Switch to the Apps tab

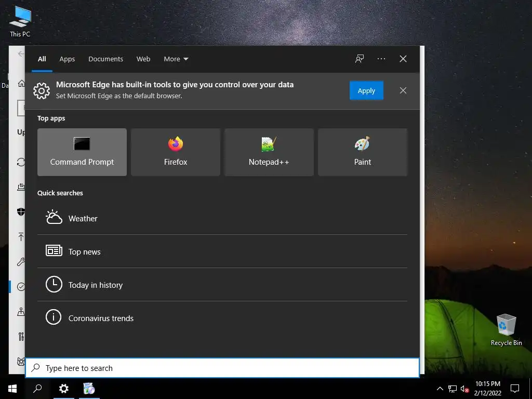(67, 59)
